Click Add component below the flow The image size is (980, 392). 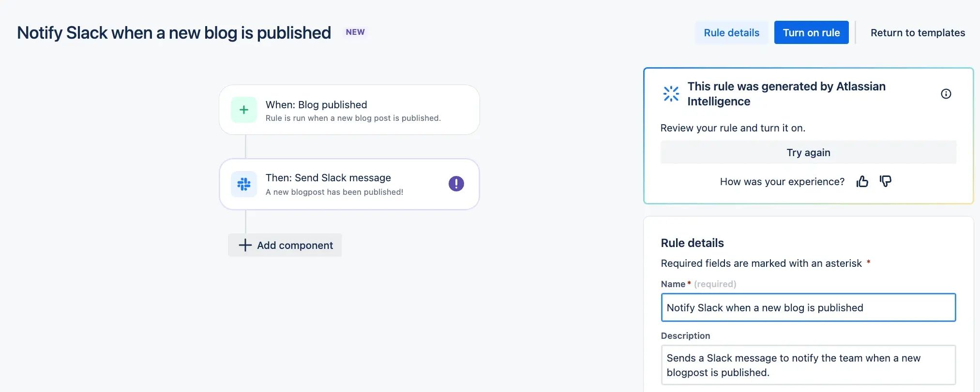[285, 245]
